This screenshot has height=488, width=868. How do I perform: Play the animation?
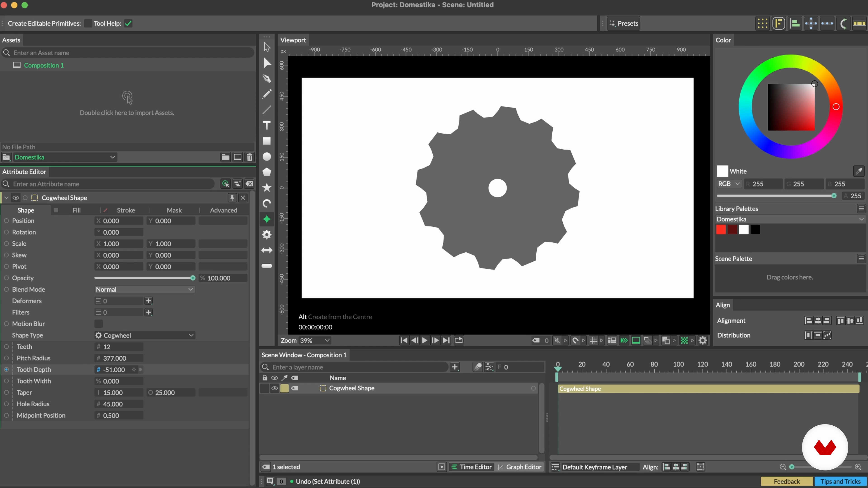425,340
